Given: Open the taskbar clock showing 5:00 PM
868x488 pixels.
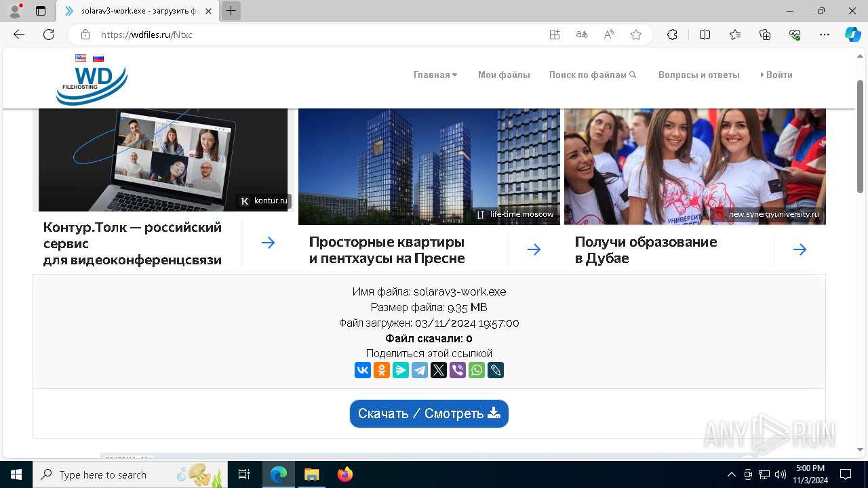Looking at the screenshot, I should tap(810, 474).
